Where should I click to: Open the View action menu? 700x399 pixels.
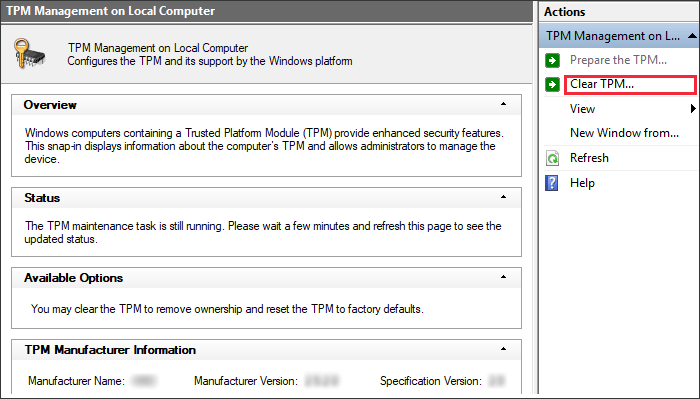coord(583,109)
